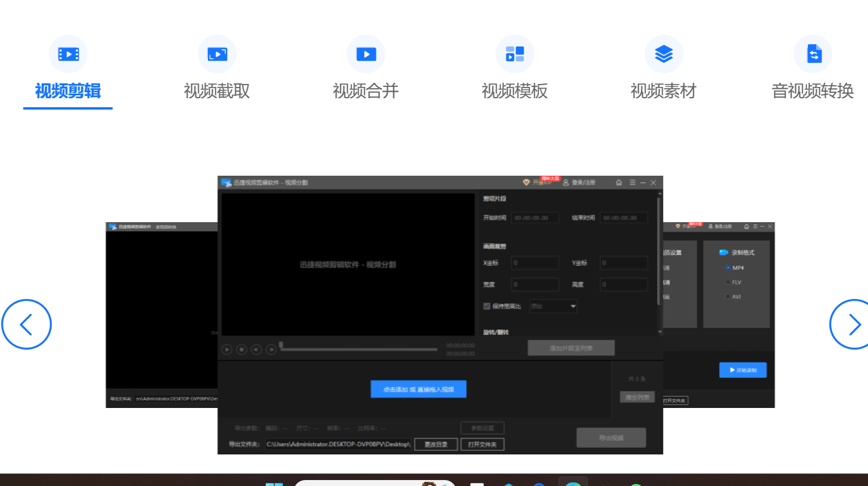Click the 登录/注册 user icon
Viewport: 868px width, 486px height.
click(565, 182)
